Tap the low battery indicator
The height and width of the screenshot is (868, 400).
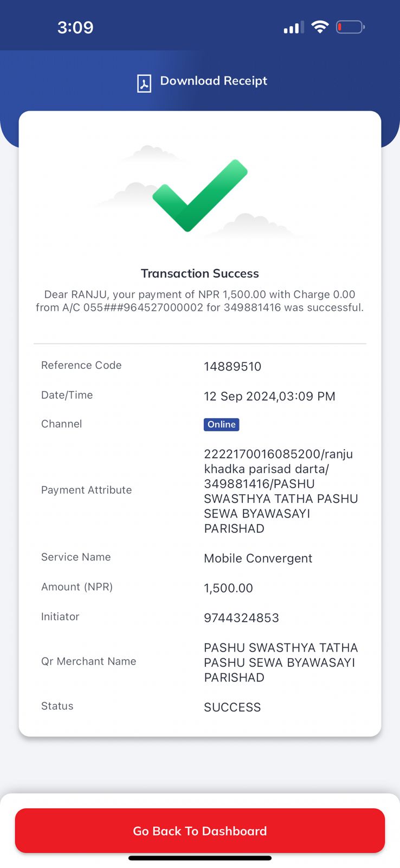[x=350, y=27]
